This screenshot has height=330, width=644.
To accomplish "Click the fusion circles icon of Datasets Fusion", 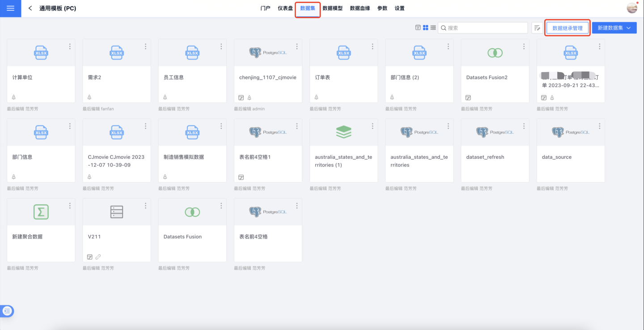I will [x=192, y=212].
